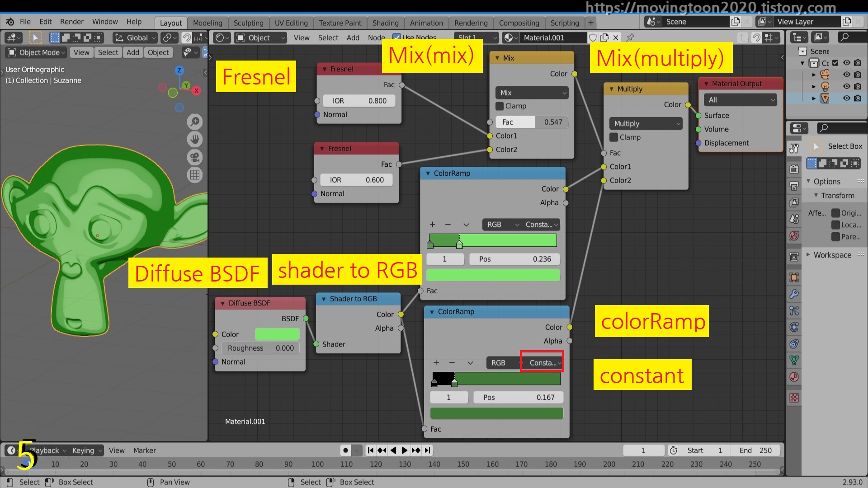868x488 pixels.
Task: Open Physics properties tab icon
Action: click(794, 327)
